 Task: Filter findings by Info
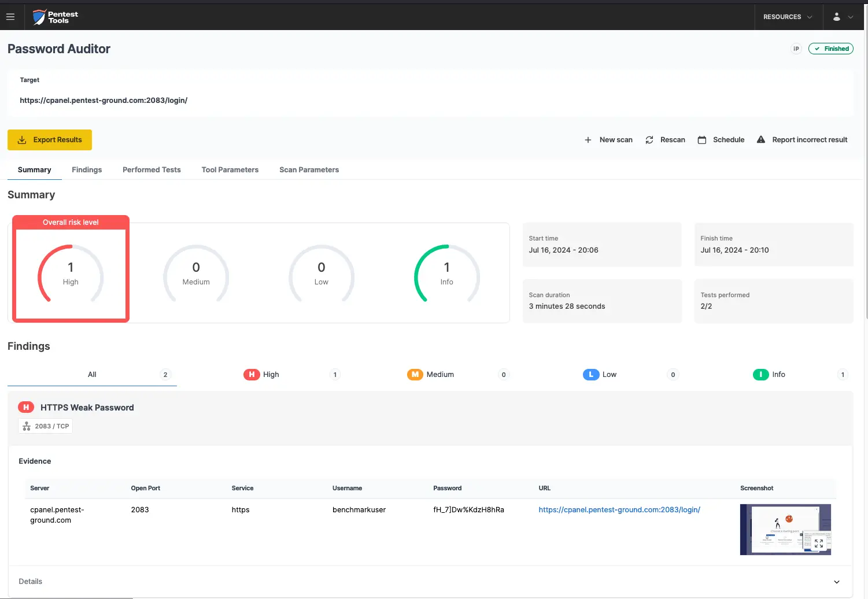click(769, 375)
